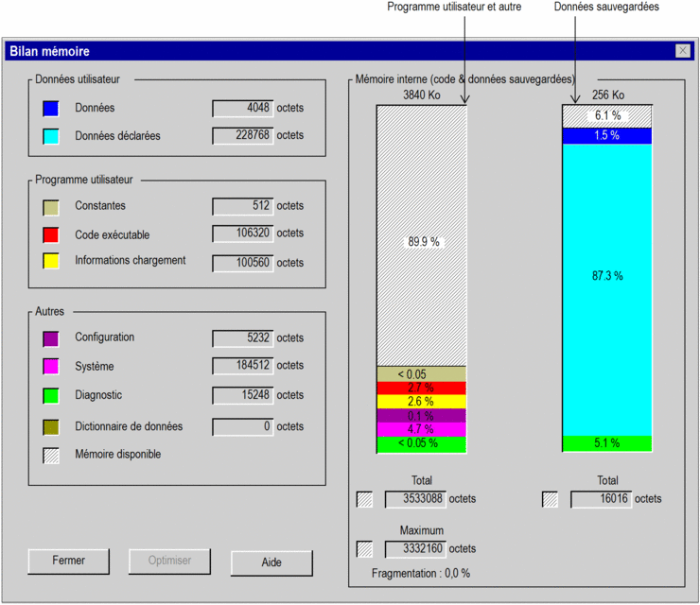Click the beige Constantes color swatch
This screenshot has height=605, width=700.
click(51, 207)
